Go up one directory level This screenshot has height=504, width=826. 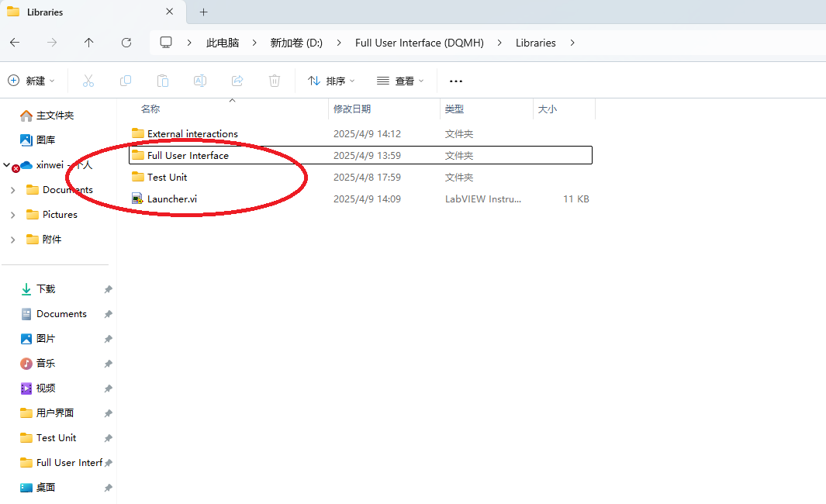point(89,43)
